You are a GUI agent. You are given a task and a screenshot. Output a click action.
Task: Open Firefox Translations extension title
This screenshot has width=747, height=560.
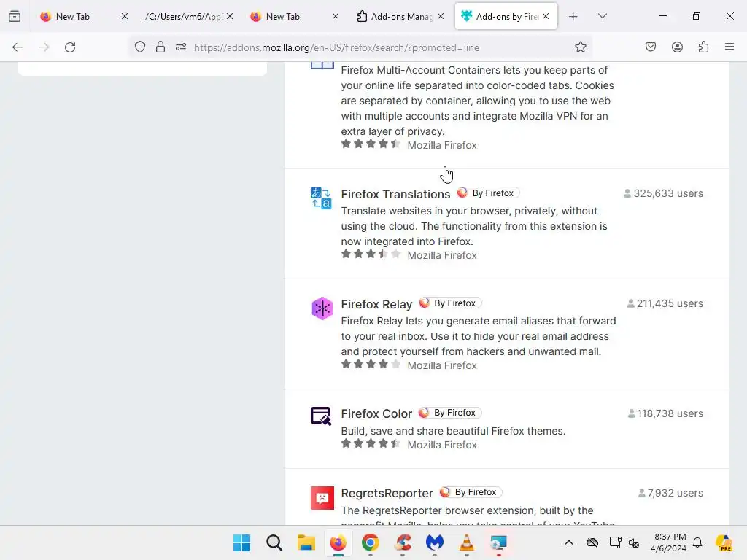tap(395, 194)
